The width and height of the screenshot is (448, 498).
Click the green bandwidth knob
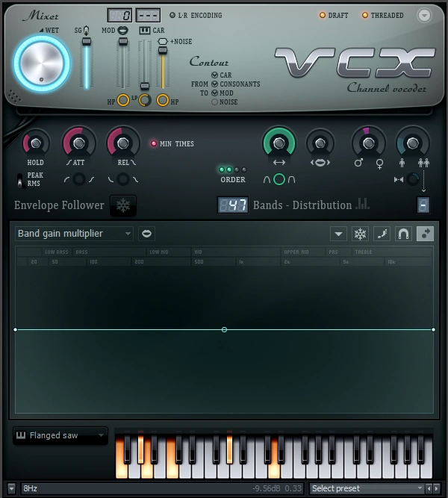pyautogui.click(x=279, y=143)
